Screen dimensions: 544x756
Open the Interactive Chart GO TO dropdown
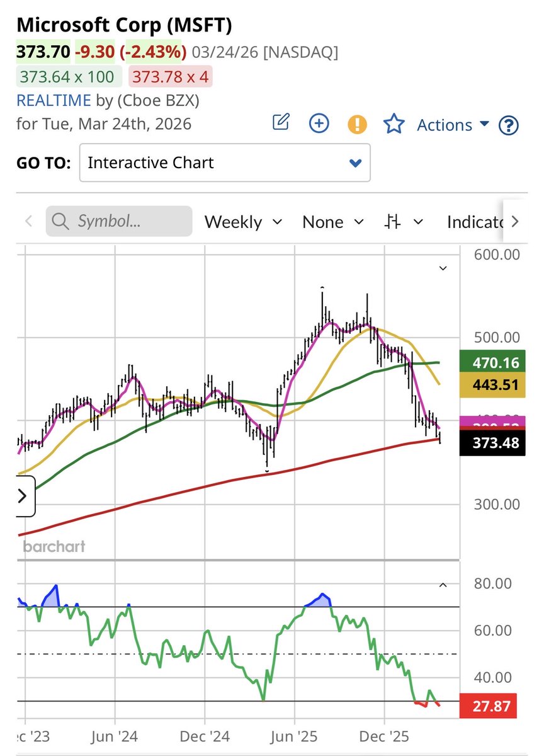click(x=225, y=163)
